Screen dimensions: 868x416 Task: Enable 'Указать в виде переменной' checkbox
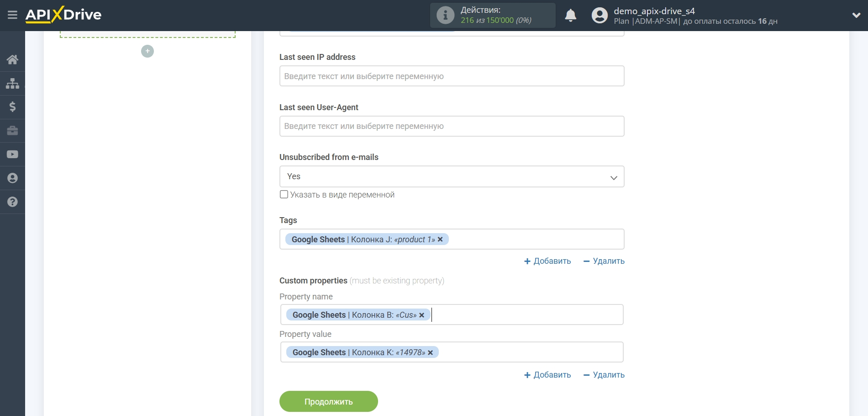284,194
